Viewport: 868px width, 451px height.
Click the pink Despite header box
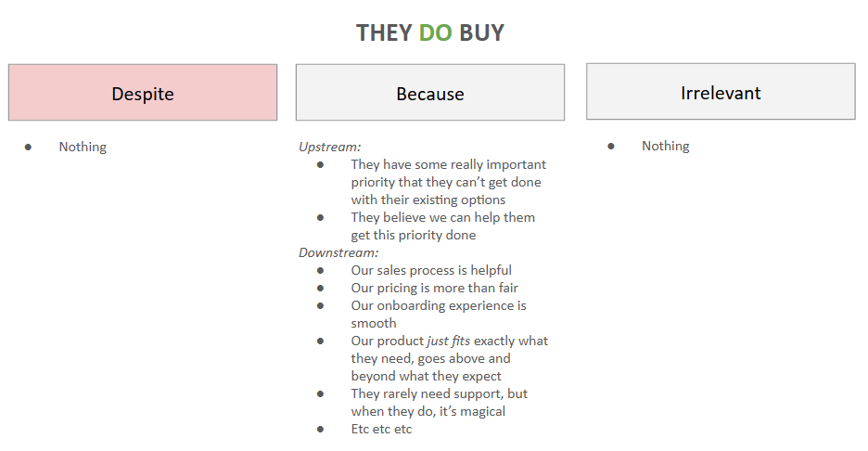pyautogui.click(x=143, y=92)
